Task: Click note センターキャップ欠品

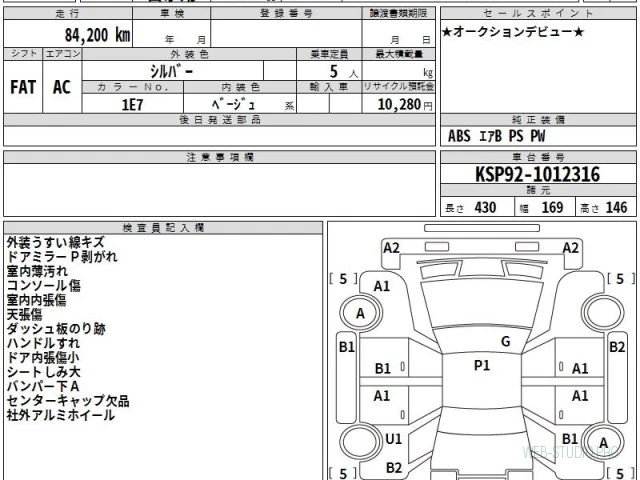Action: pyautogui.click(x=68, y=401)
